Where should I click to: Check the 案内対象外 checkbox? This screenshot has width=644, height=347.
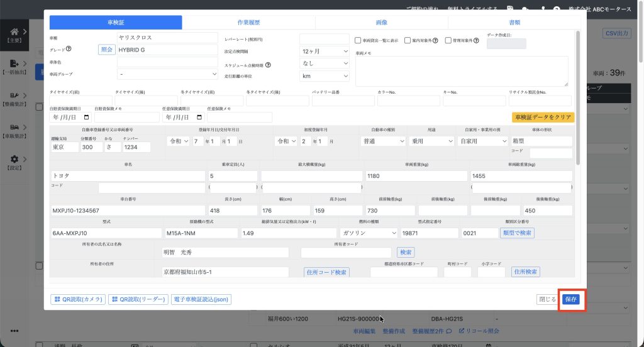click(x=408, y=41)
